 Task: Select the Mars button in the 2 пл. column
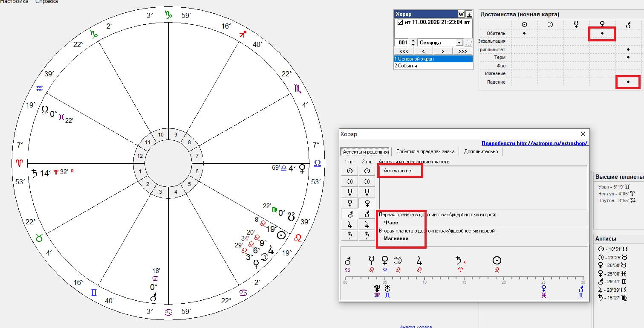coord(367,214)
